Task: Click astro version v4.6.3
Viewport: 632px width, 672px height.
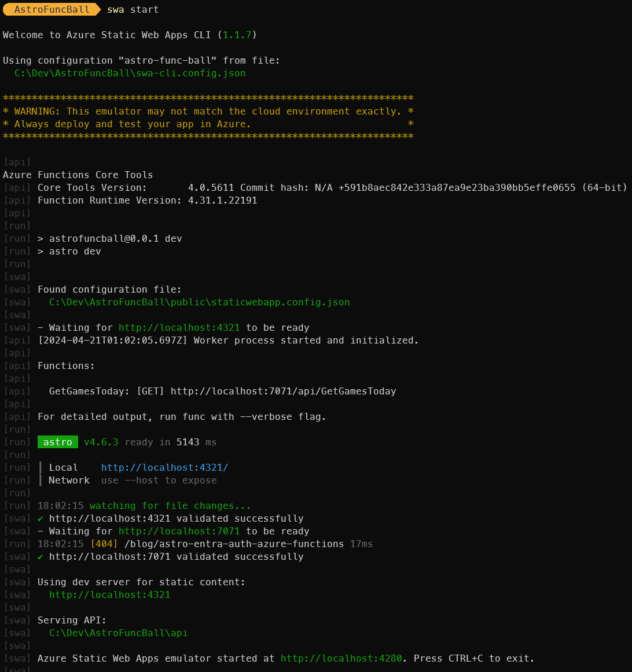Action: pos(101,442)
